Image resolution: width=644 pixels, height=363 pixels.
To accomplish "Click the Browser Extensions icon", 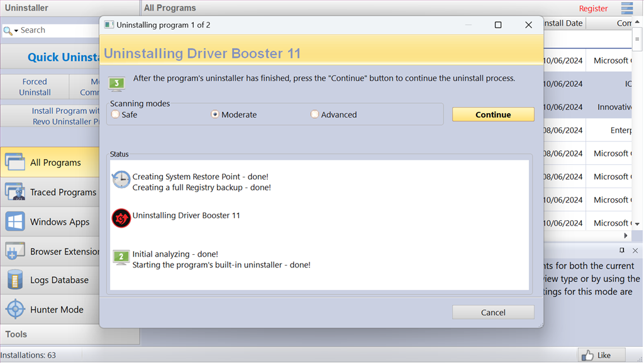I will coord(14,251).
